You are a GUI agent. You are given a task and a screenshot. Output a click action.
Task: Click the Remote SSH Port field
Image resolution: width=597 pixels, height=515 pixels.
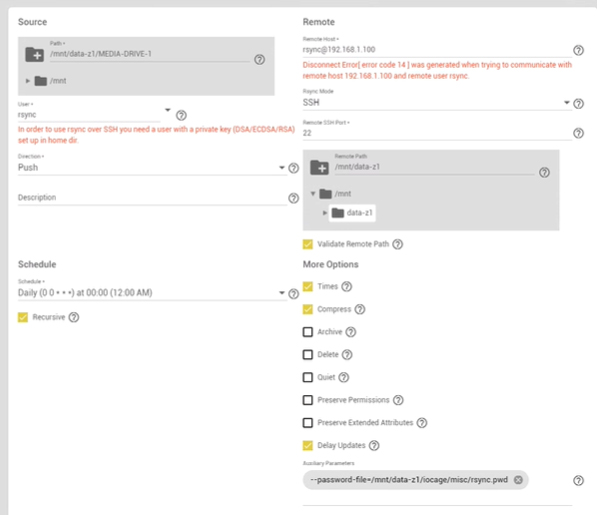437,133
